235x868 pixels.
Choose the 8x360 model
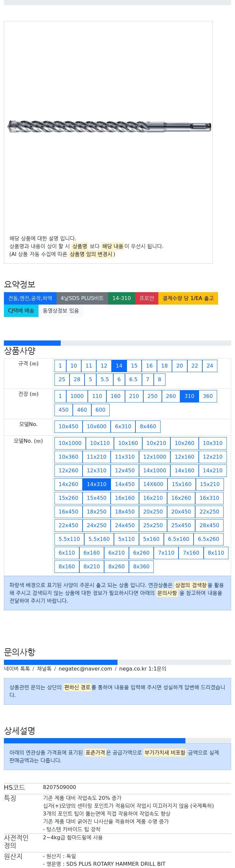click(141, 566)
